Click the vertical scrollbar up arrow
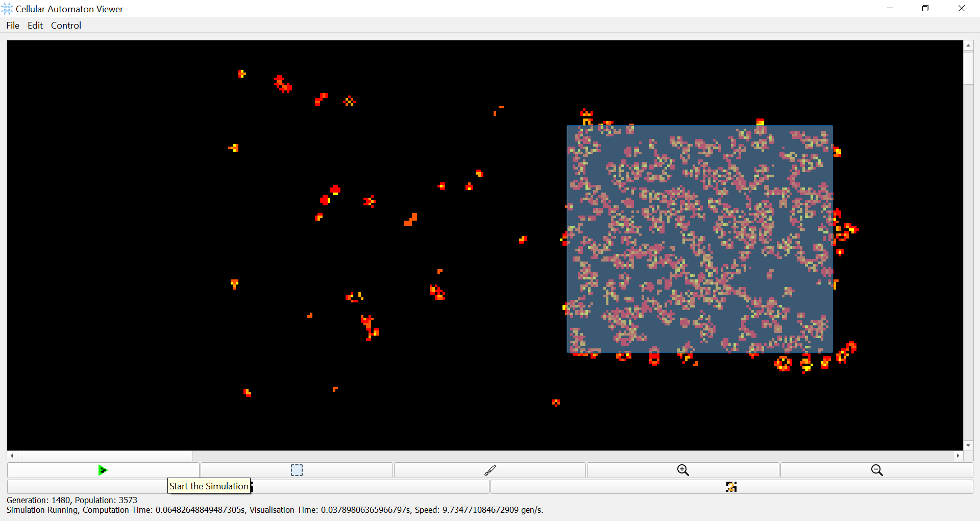The image size is (980, 521). click(x=968, y=45)
